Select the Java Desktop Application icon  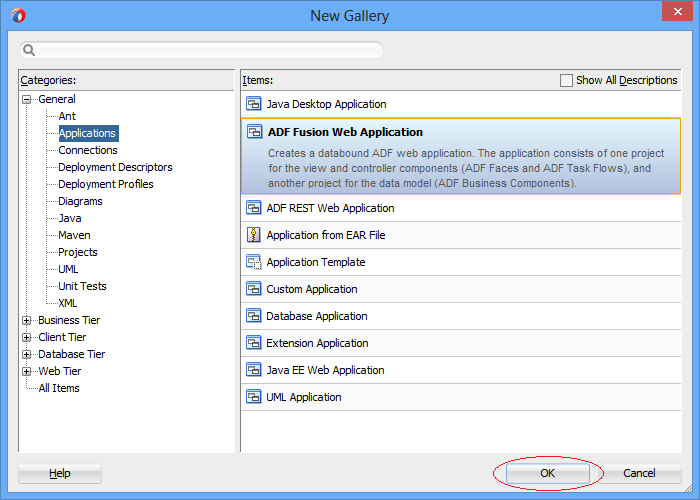[254, 104]
